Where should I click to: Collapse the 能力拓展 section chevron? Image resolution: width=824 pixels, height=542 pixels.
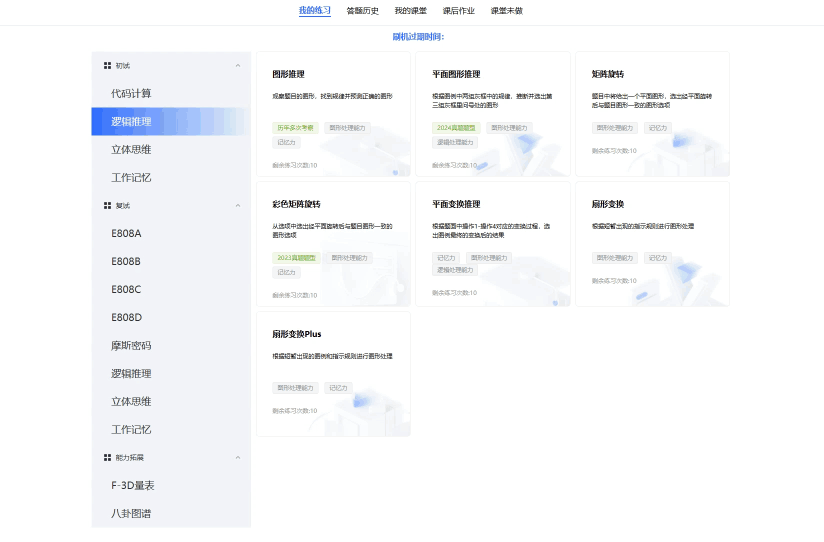coord(237,457)
